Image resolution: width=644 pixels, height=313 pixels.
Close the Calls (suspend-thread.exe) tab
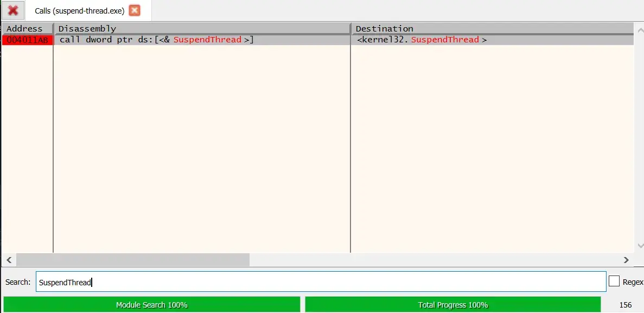(135, 11)
